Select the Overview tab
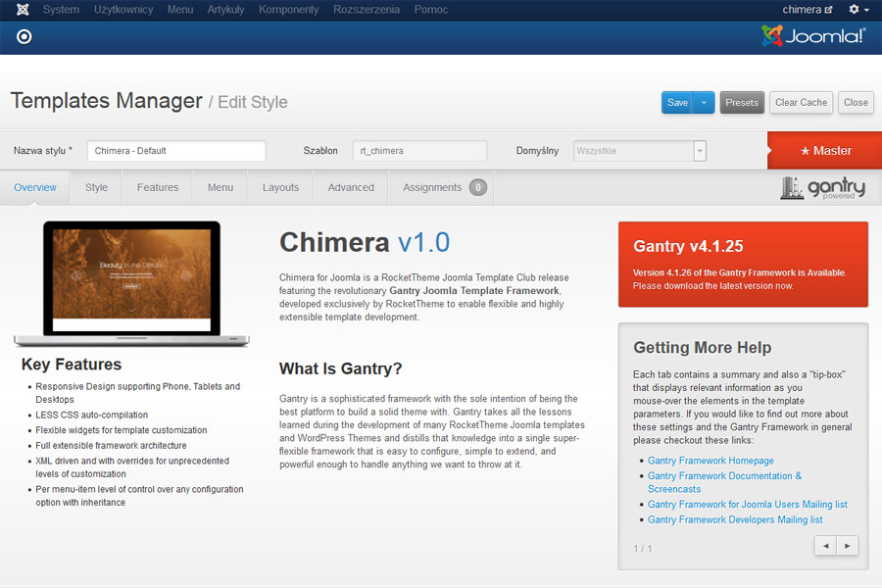Viewport: 882px width, 588px height. pyautogui.click(x=35, y=187)
